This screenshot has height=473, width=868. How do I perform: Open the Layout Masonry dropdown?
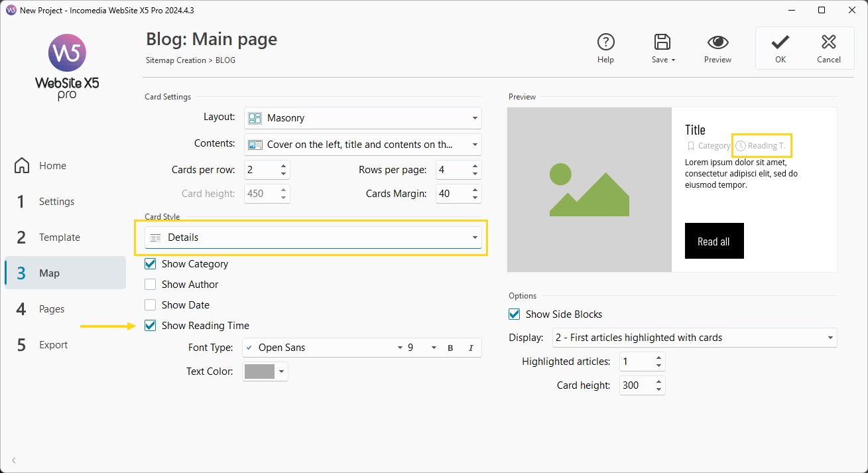coord(363,118)
